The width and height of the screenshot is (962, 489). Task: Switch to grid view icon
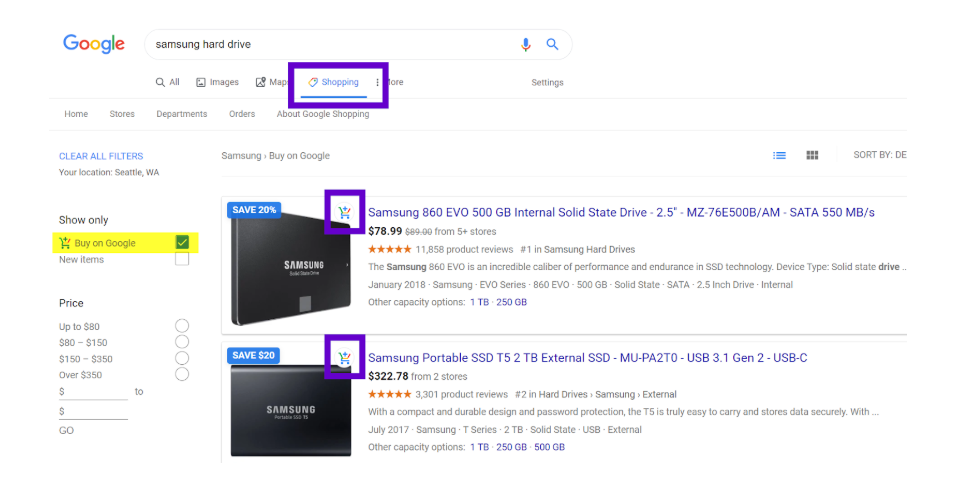click(812, 155)
